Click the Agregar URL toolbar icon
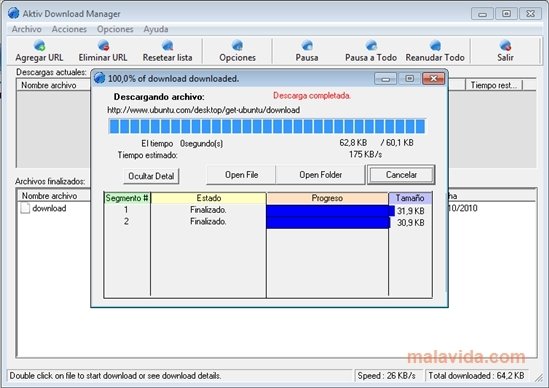 40,46
